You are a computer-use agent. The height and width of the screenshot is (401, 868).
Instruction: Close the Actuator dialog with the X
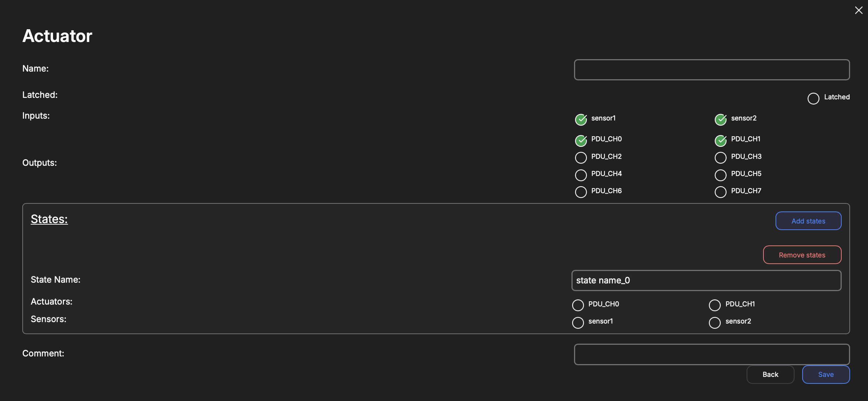[858, 10]
